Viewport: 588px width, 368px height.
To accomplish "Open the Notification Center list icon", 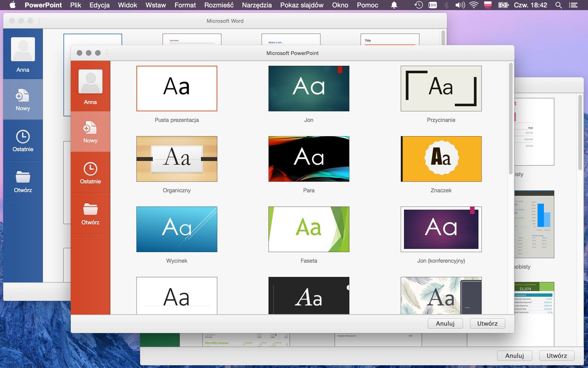I will [574, 5].
